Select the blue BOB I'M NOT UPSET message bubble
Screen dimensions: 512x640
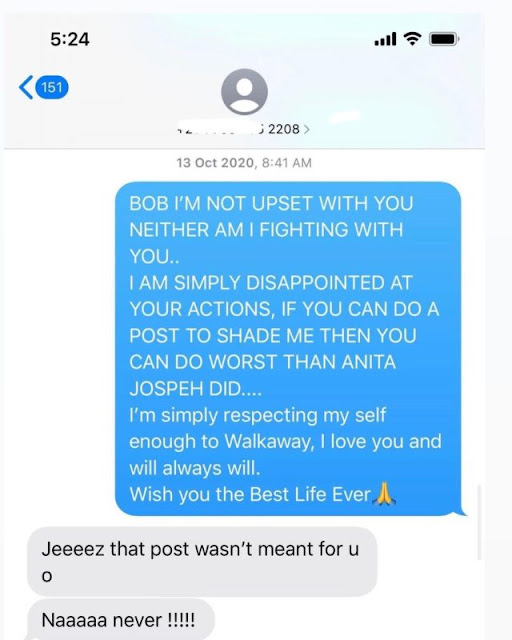pyautogui.click(x=289, y=349)
